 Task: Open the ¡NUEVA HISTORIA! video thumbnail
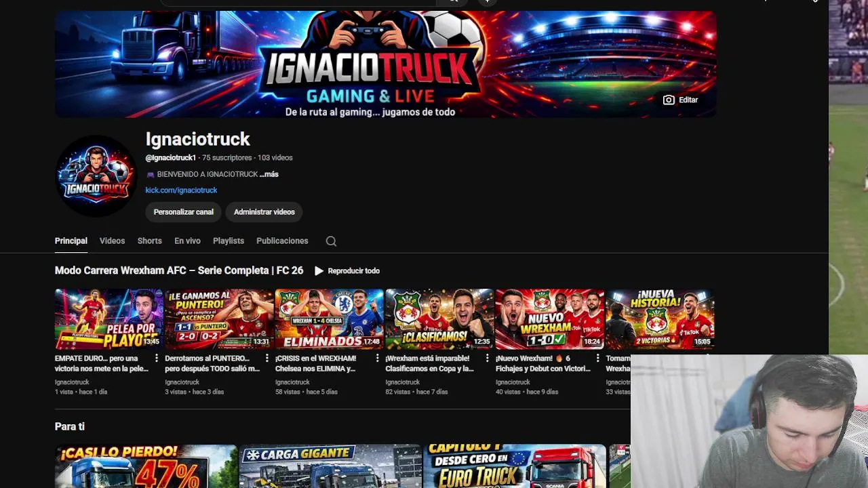(660, 319)
